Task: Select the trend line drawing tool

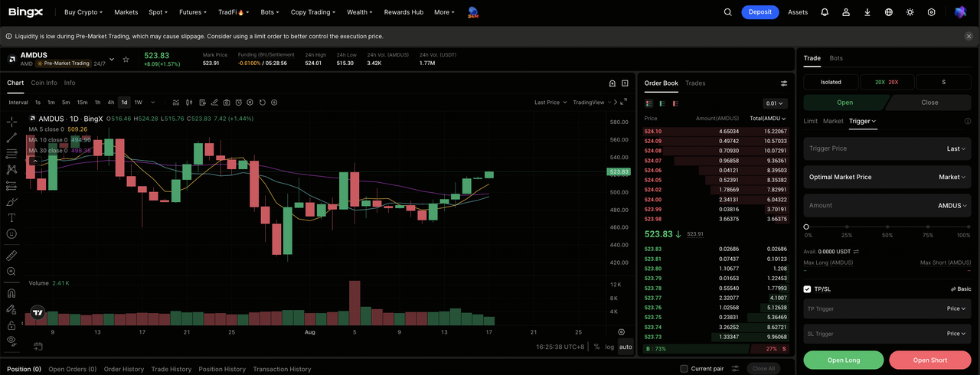Action: coord(11,138)
